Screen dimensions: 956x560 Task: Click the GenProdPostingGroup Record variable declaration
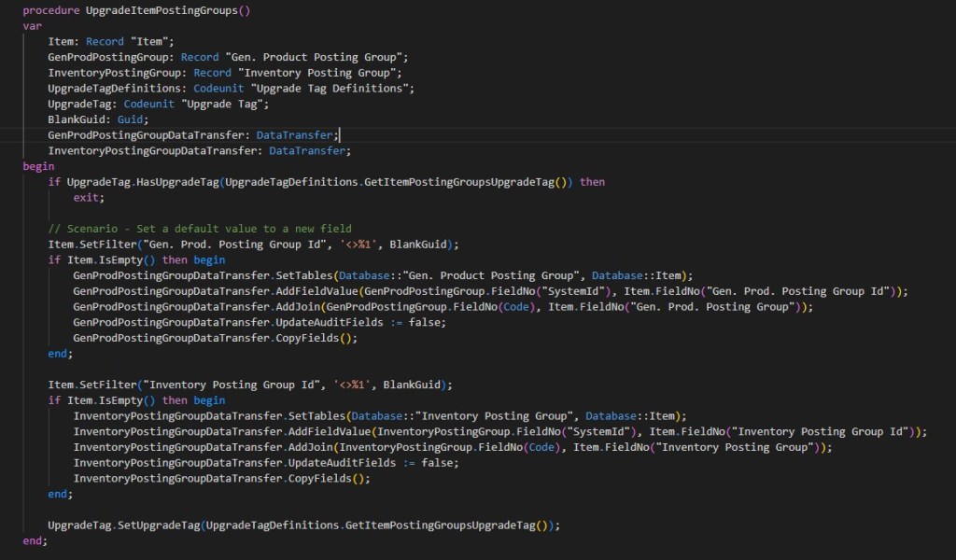(228, 57)
